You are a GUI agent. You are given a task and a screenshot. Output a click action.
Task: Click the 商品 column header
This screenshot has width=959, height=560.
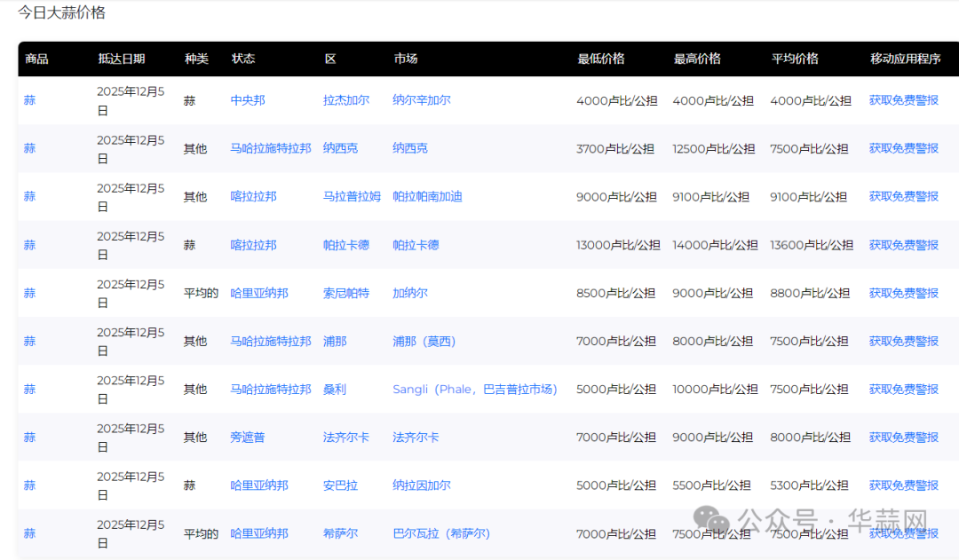point(36,59)
